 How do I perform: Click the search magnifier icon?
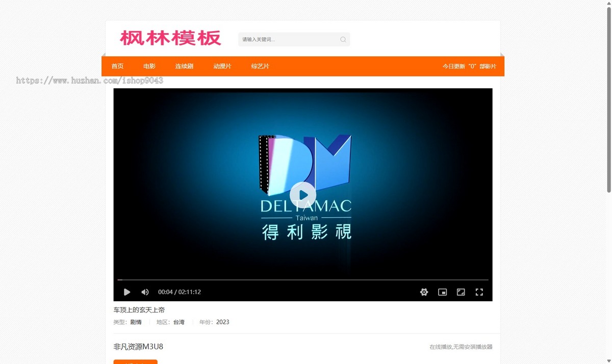[x=343, y=39]
